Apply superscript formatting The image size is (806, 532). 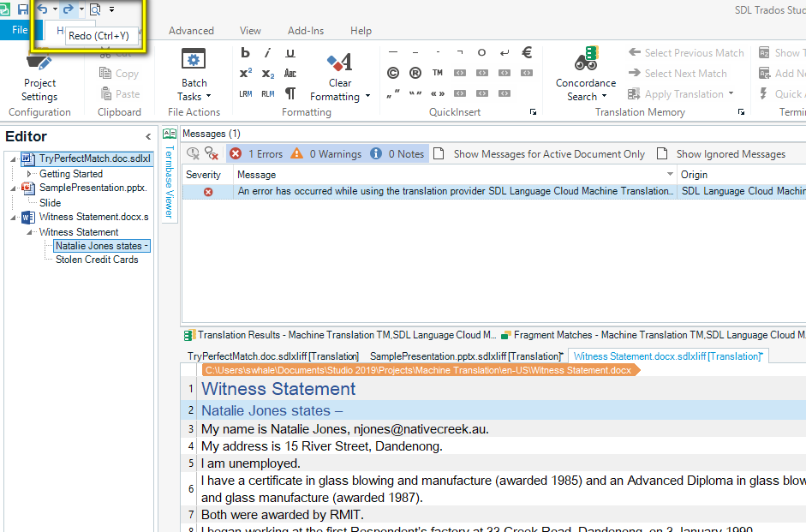[x=246, y=74]
